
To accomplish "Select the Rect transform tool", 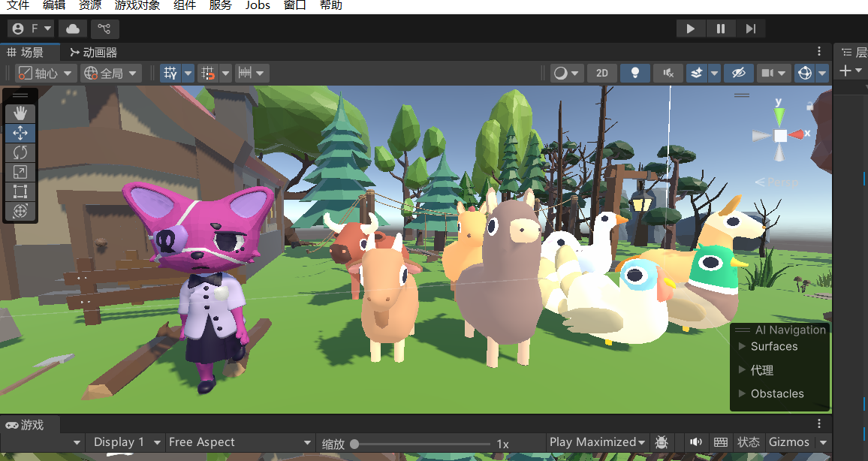I will click(x=20, y=191).
